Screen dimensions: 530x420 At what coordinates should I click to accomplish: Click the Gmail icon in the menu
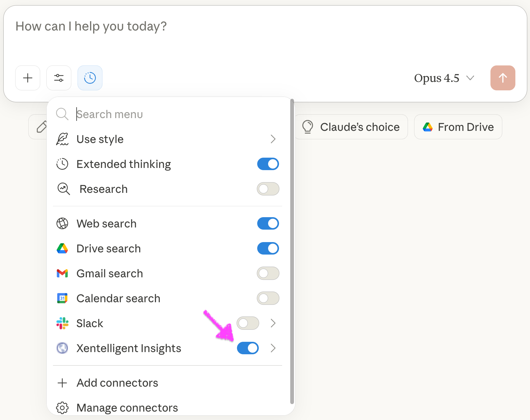(62, 273)
